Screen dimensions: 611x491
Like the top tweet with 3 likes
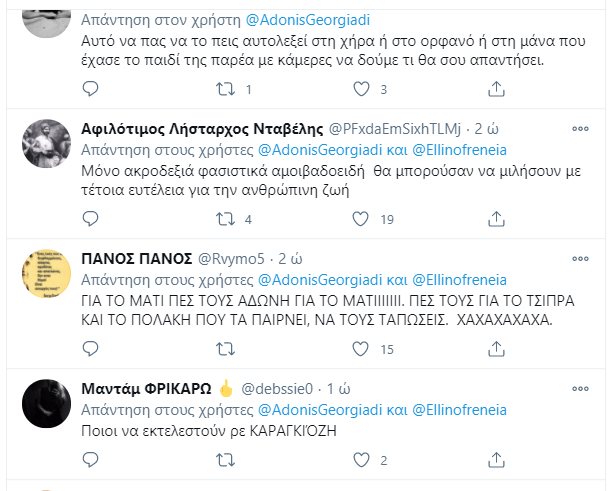[360, 90]
